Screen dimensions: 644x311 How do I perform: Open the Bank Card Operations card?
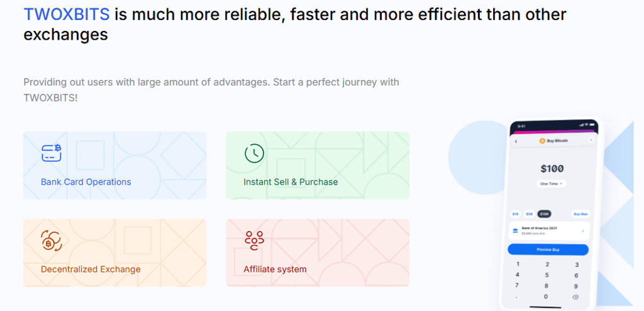(x=114, y=166)
